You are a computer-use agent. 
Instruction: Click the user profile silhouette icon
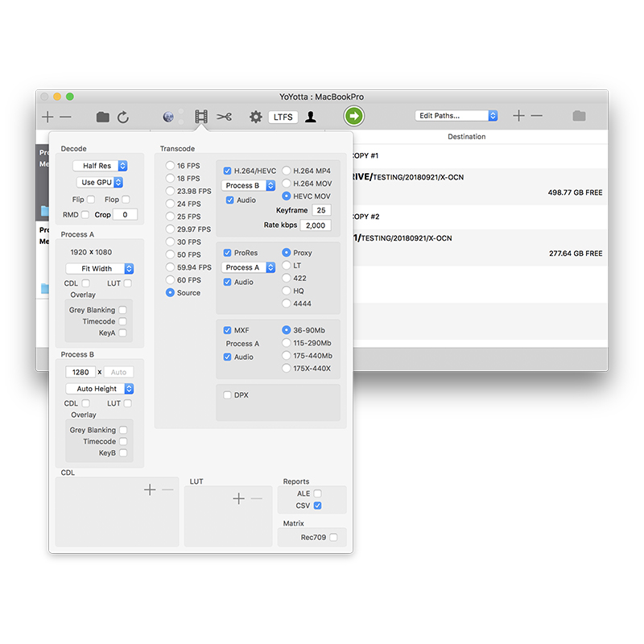click(311, 117)
